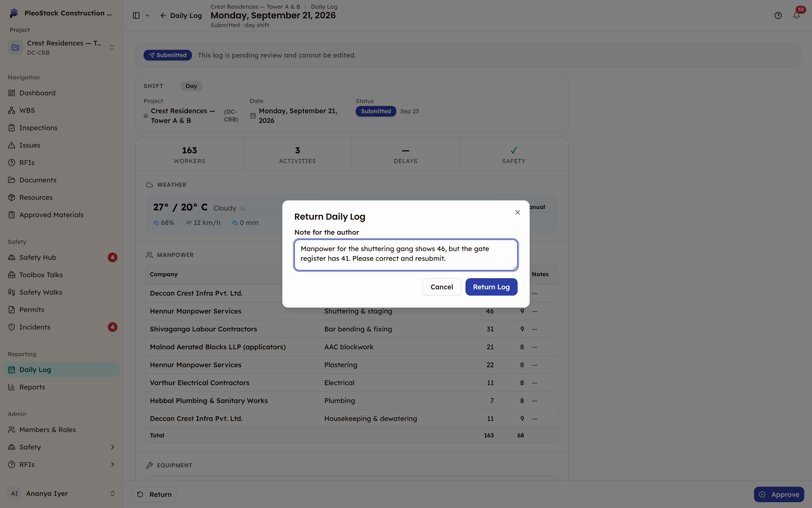Close the Return Daily Log dialog

click(517, 212)
